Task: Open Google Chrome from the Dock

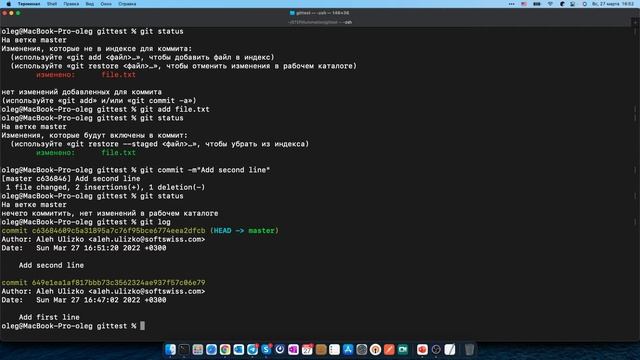Action: coord(225,349)
